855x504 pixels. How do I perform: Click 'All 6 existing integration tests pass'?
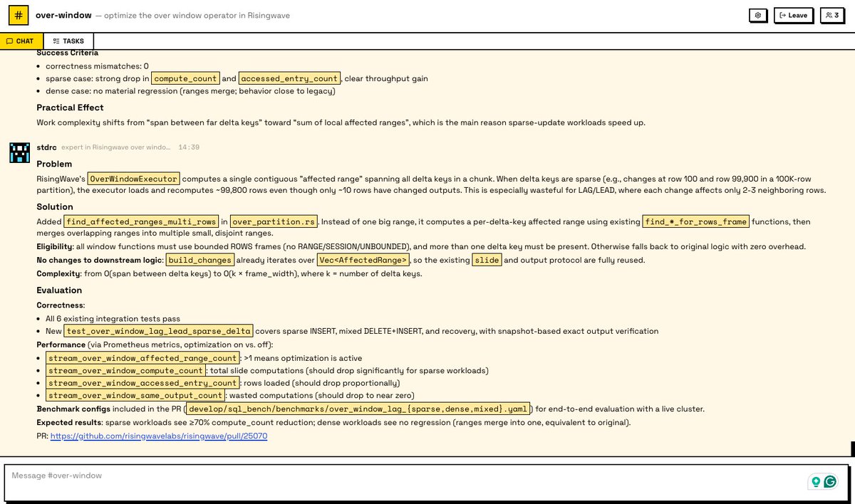[x=113, y=318]
